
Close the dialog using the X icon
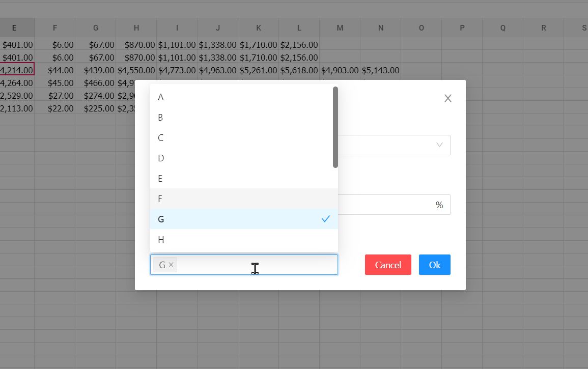click(x=447, y=98)
